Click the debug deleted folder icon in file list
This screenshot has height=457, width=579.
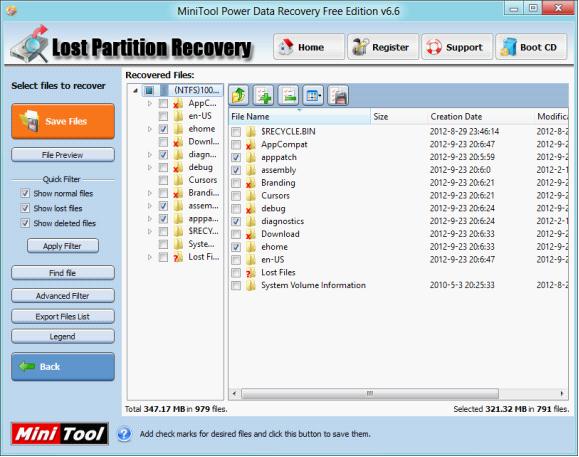[251, 209]
